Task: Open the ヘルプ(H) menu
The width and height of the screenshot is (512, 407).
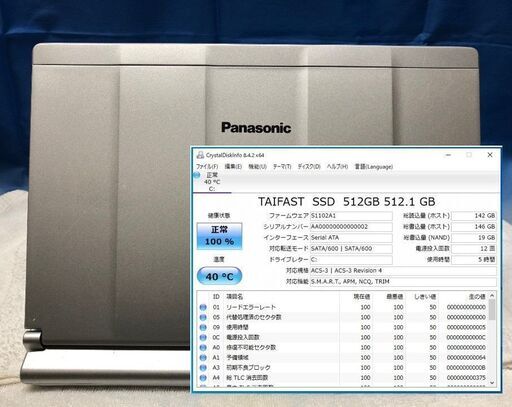Action: pyautogui.click(x=337, y=166)
